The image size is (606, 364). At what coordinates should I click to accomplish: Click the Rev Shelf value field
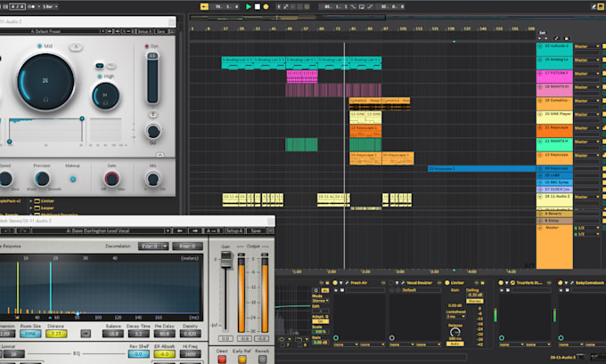139,354
